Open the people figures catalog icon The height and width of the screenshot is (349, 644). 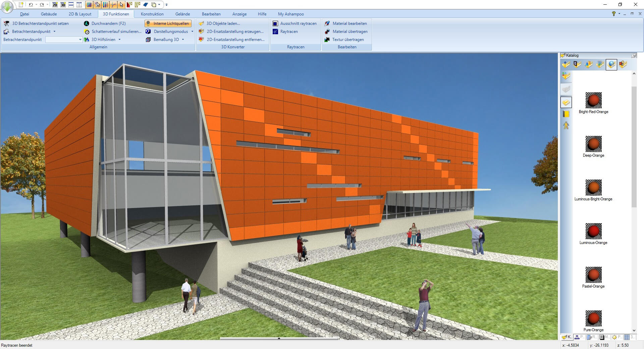[566, 126]
